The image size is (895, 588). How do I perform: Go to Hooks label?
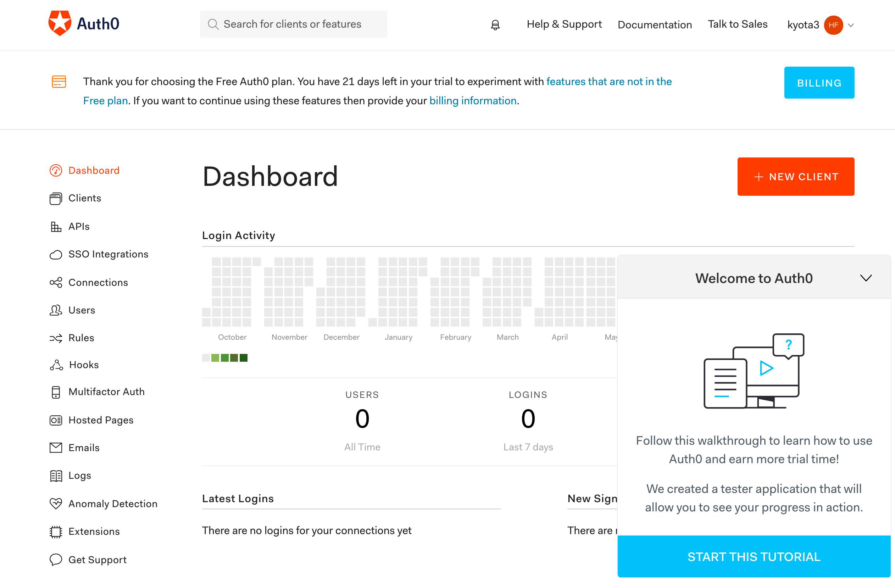pyautogui.click(x=84, y=365)
